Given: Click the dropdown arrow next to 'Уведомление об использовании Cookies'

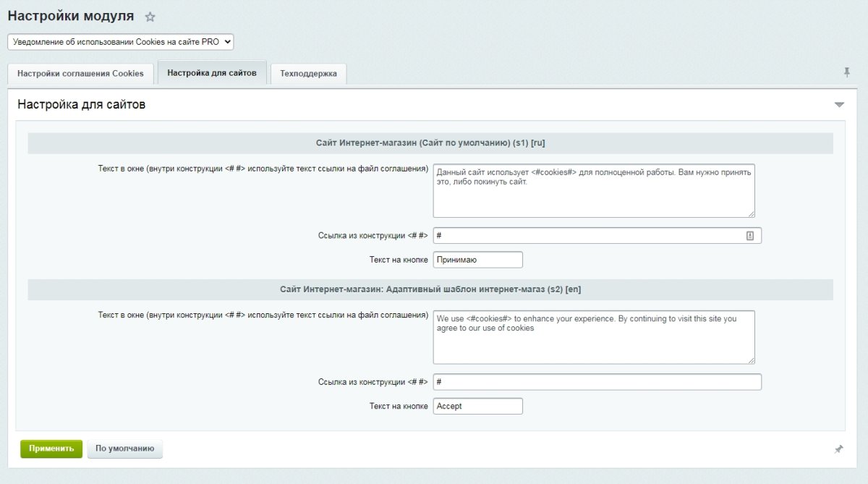Looking at the screenshot, I should (226, 41).
